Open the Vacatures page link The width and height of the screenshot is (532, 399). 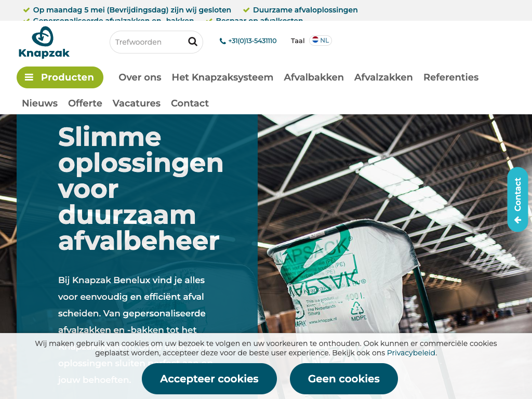click(137, 103)
